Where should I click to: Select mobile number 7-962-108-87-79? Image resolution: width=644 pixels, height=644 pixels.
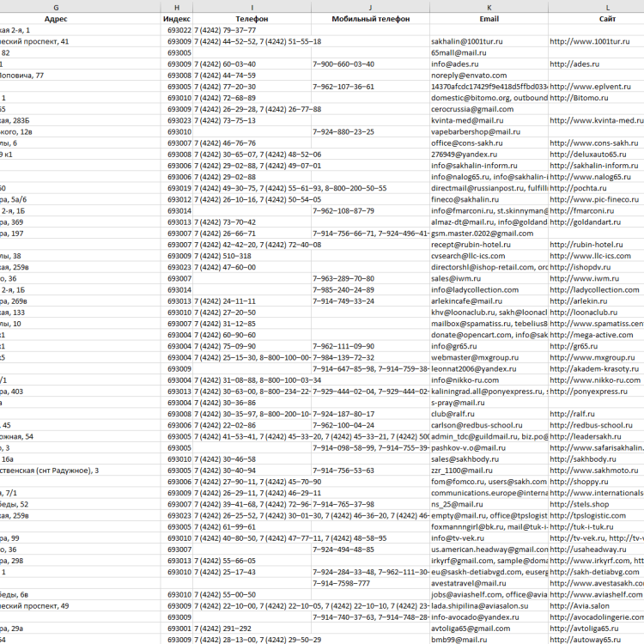[343, 211]
